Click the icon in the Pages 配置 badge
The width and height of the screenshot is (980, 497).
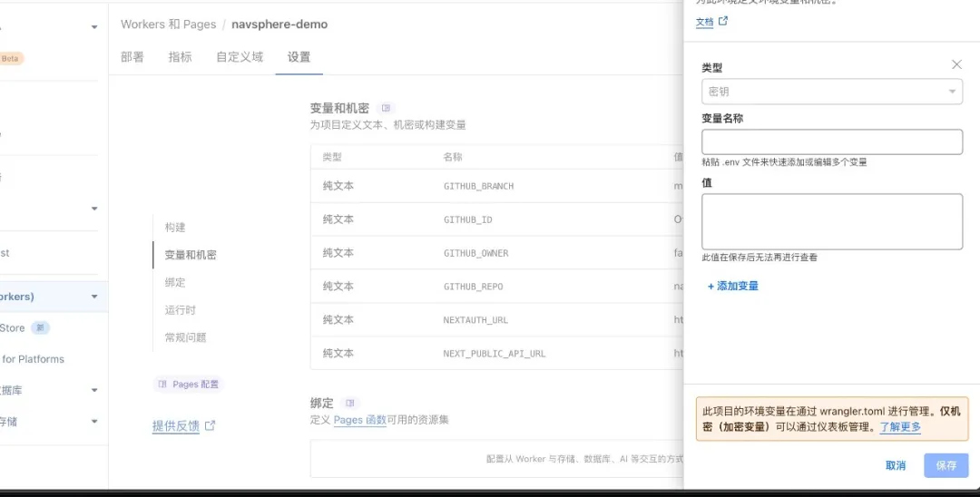[162, 384]
